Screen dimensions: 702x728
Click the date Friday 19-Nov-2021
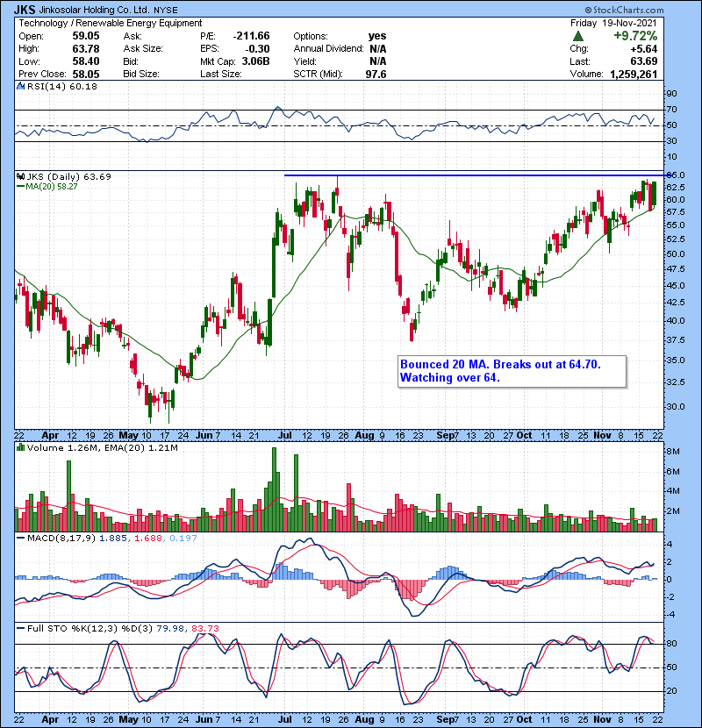pos(613,23)
